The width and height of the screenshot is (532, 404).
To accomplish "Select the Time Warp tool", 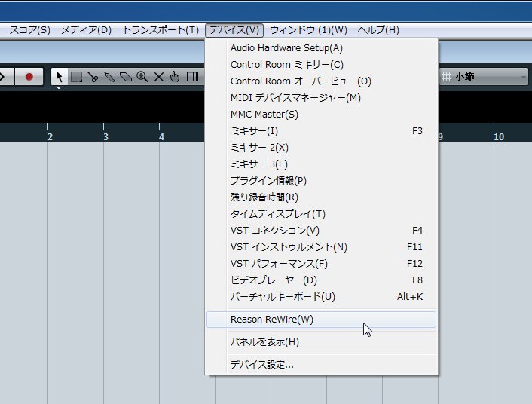I will click(192, 77).
